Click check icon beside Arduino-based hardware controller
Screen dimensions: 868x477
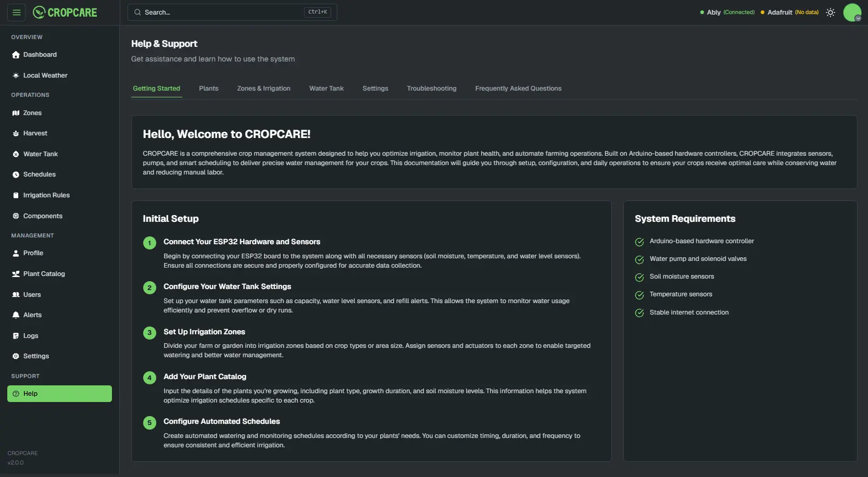pos(639,242)
